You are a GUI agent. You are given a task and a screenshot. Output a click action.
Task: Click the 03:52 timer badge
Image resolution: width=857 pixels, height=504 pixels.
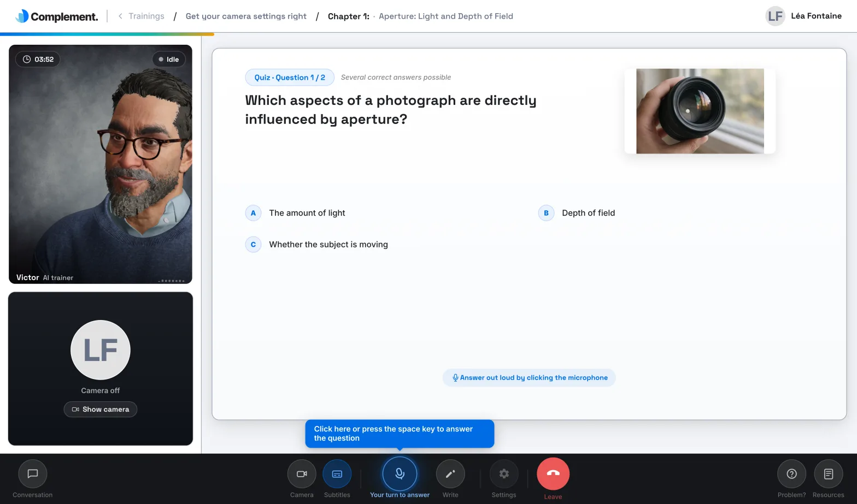click(x=38, y=60)
